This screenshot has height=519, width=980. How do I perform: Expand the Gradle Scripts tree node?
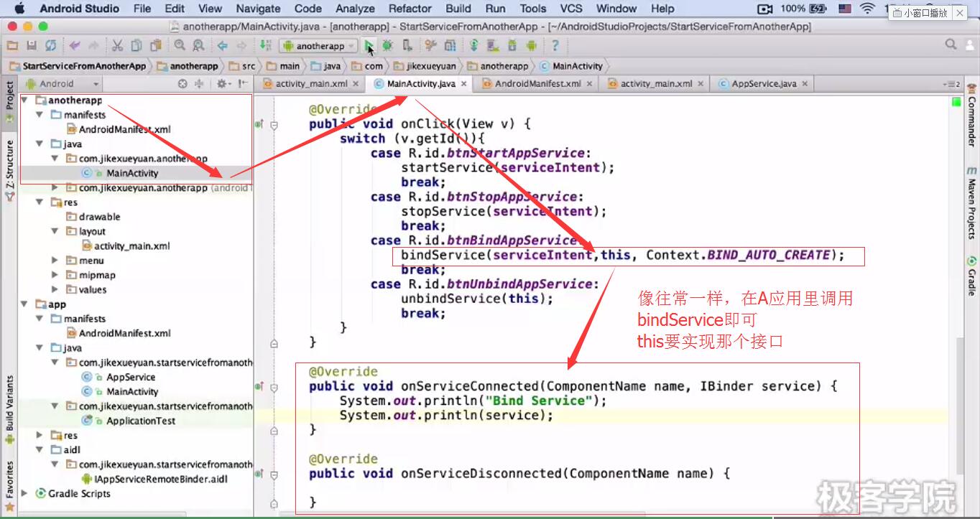[25, 494]
